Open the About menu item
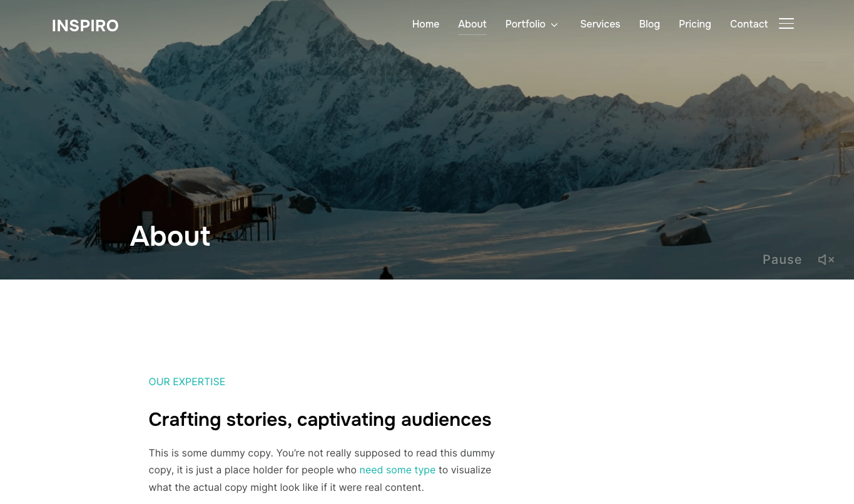This screenshot has height=504, width=854. coord(472,24)
